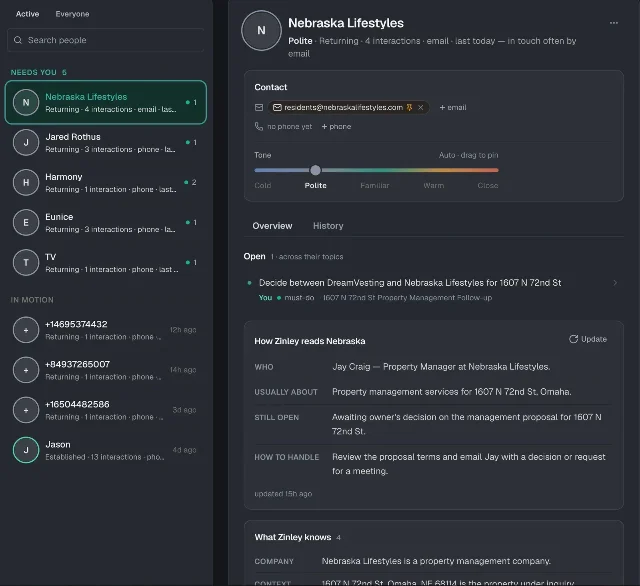Click Harmony H avatar
The height and width of the screenshot is (586, 640).
26,182
